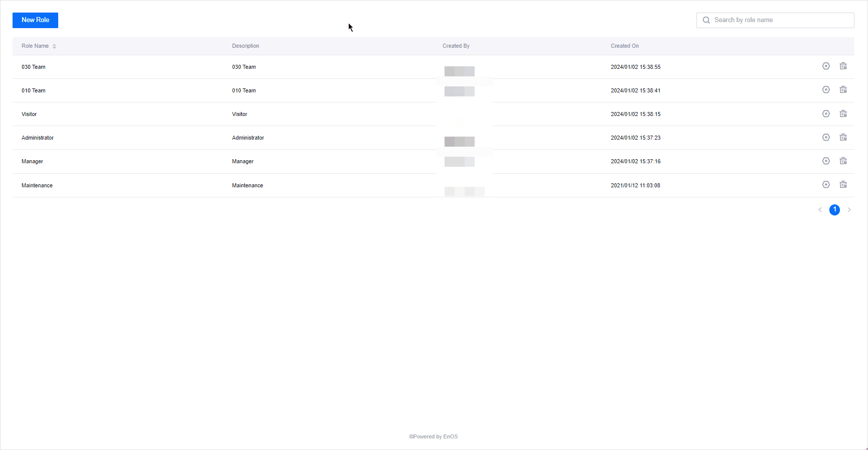This screenshot has height=450, width=868.
Task: Open settings icon for Manager role
Action: pos(826,161)
